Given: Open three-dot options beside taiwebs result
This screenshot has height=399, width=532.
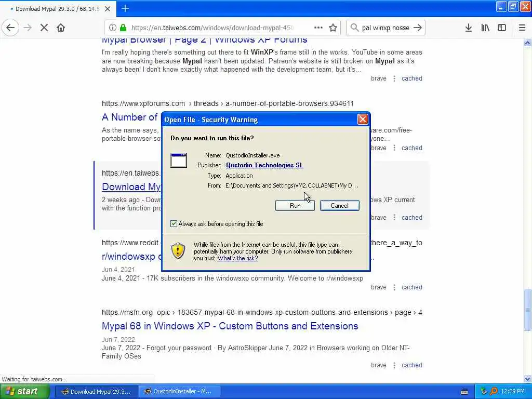Looking at the screenshot, I should tap(394, 218).
